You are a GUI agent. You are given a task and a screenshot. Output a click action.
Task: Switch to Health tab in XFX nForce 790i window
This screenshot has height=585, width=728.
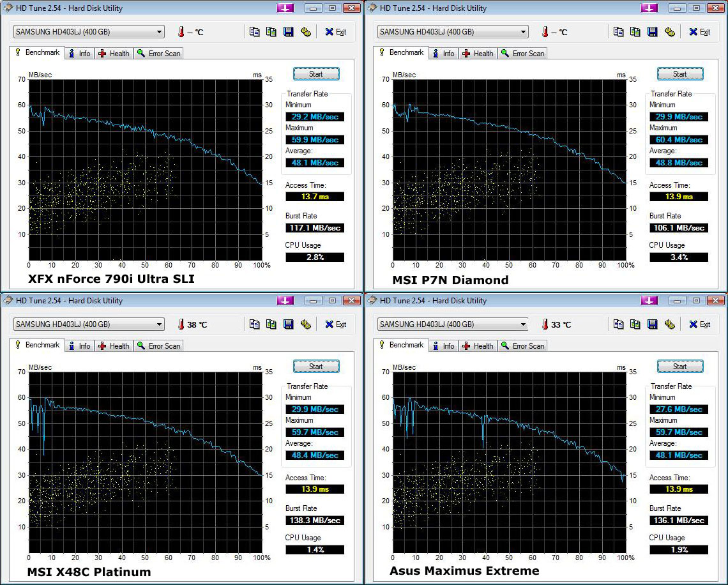pyautogui.click(x=114, y=54)
